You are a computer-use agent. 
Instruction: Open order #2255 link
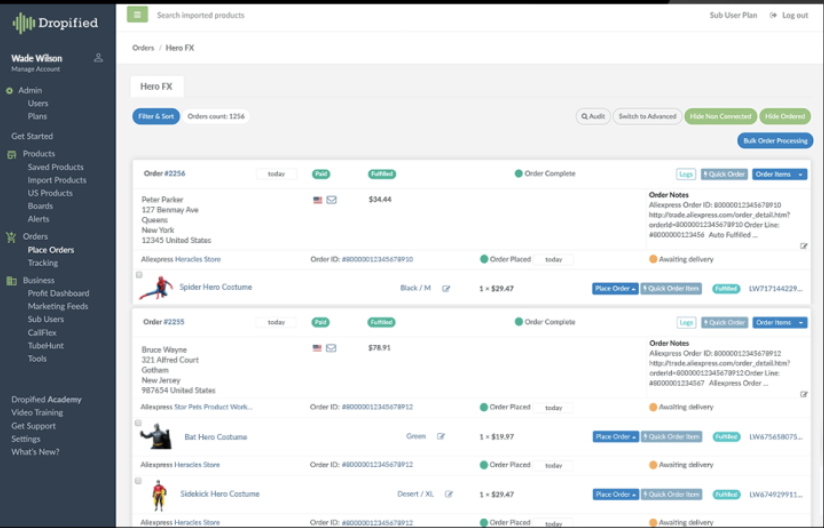[x=174, y=322]
